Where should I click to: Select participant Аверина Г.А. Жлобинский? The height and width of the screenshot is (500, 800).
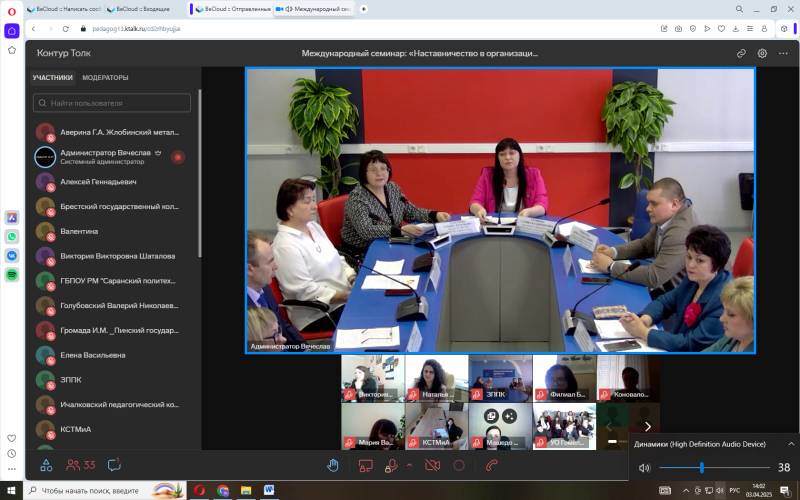pyautogui.click(x=112, y=132)
